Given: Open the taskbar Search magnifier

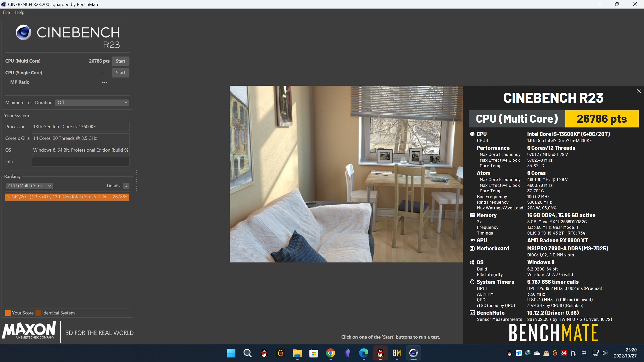Looking at the screenshot, I should click(x=247, y=353).
